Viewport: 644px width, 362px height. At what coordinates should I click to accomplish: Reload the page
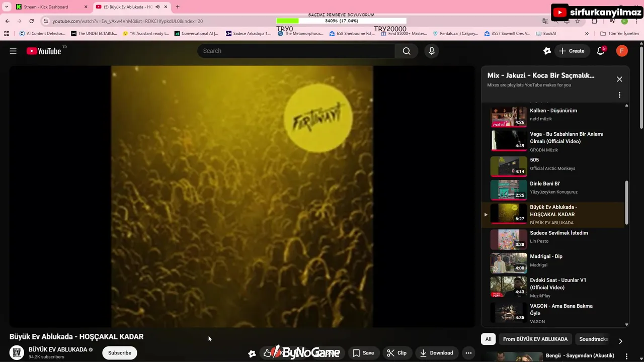tap(31, 21)
